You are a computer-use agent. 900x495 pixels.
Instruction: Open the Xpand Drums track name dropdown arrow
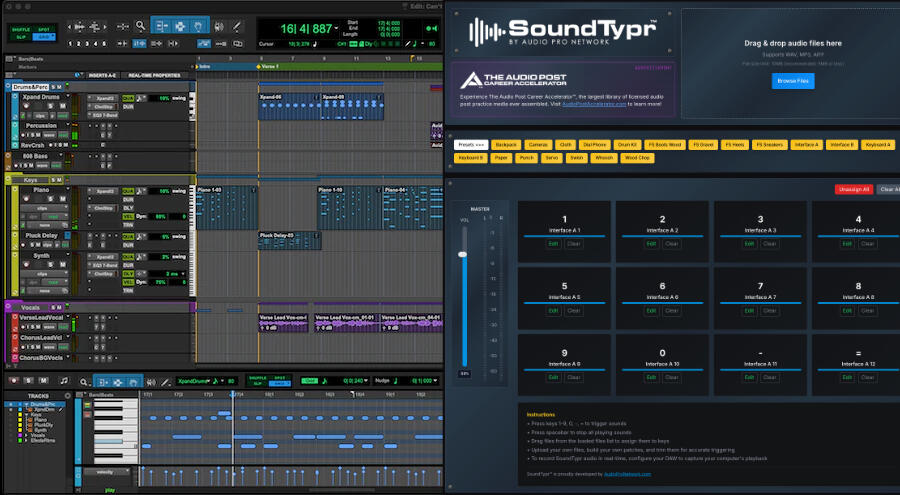(x=68, y=96)
